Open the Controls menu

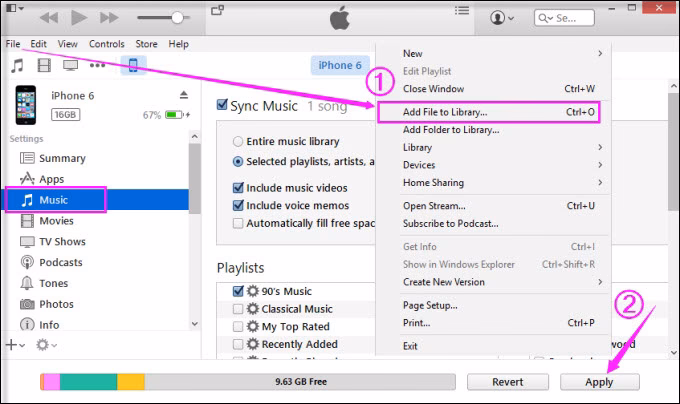tap(107, 44)
